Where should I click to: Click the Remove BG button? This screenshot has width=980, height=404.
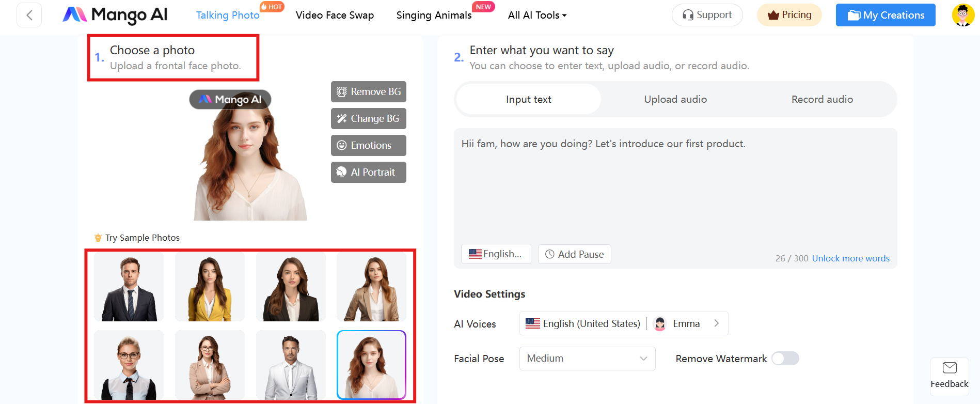pyautogui.click(x=369, y=92)
